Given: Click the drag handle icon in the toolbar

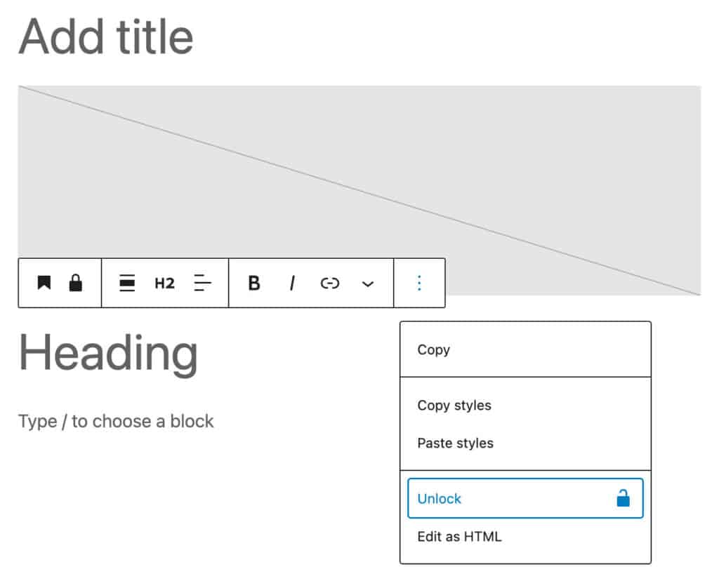Looking at the screenshot, I should click(x=127, y=283).
